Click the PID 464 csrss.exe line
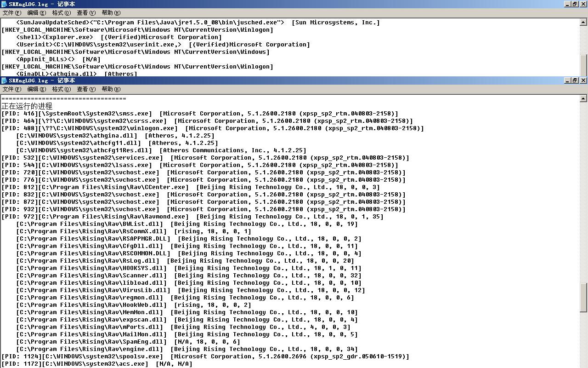 click(207, 121)
